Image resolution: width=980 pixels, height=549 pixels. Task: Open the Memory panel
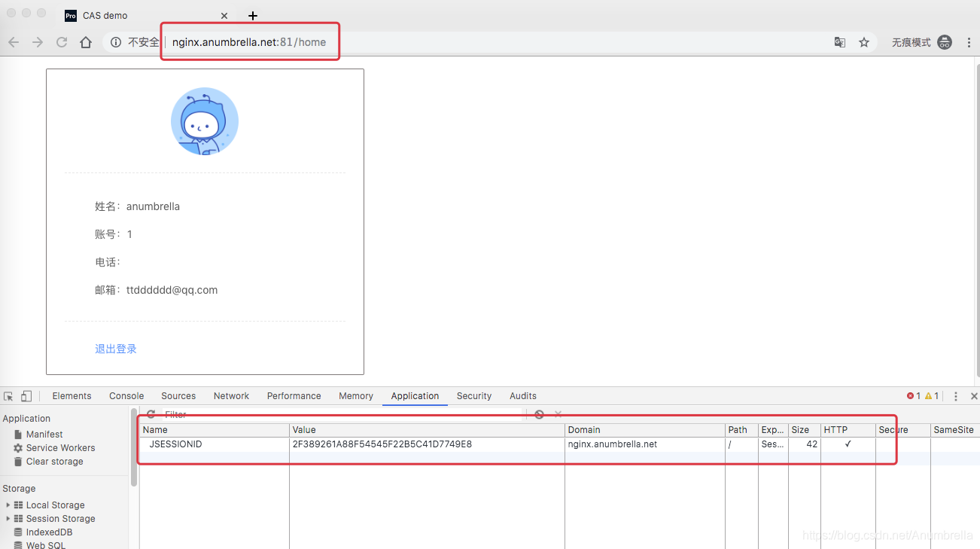click(356, 396)
